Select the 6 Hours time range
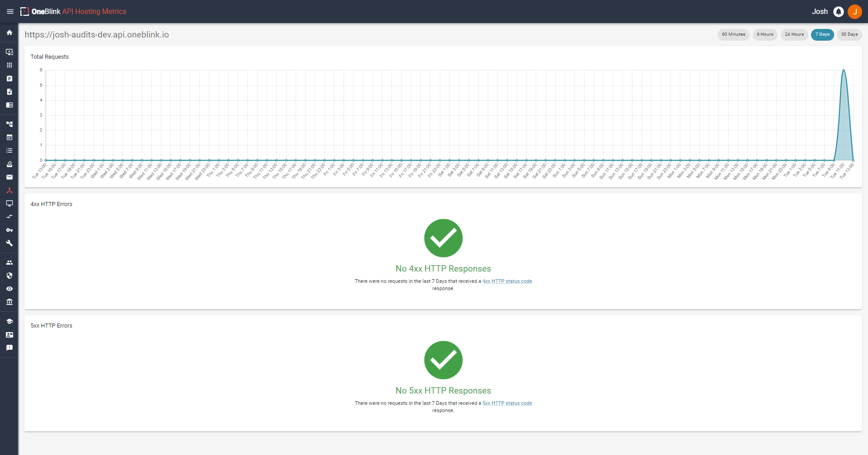The height and width of the screenshot is (455, 868). [765, 34]
